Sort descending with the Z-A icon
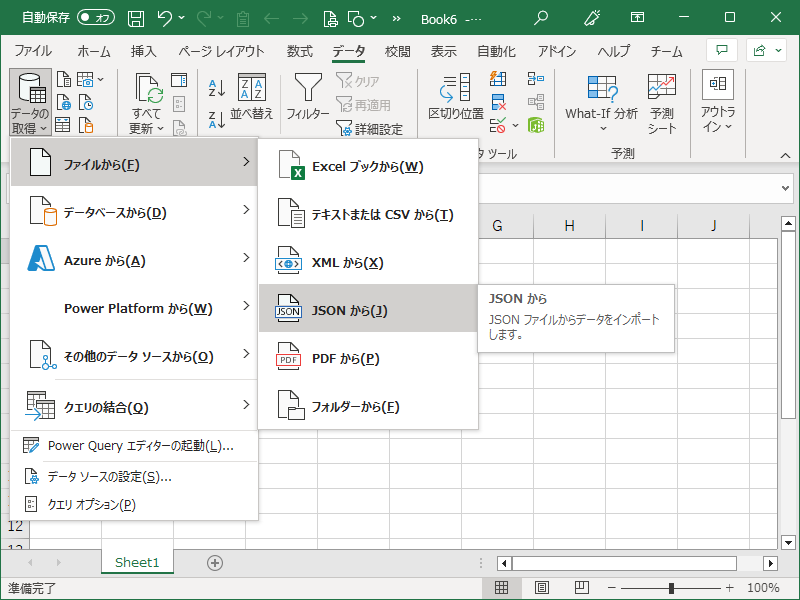The width and height of the screenshot is (800, 600). pyautogui.click(x=217, y=119)
